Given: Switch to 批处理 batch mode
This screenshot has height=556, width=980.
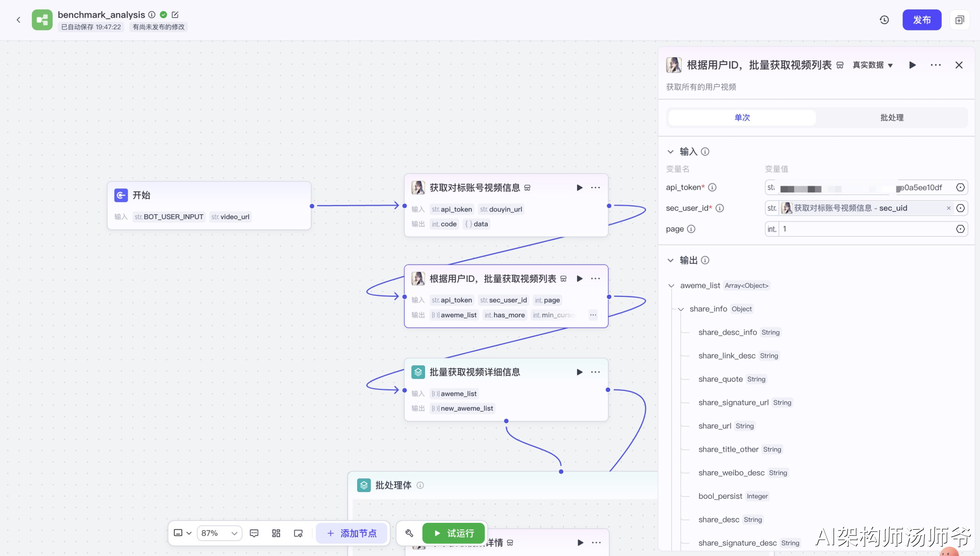Looking at the screenshot, I should click(x=892, y=118).
